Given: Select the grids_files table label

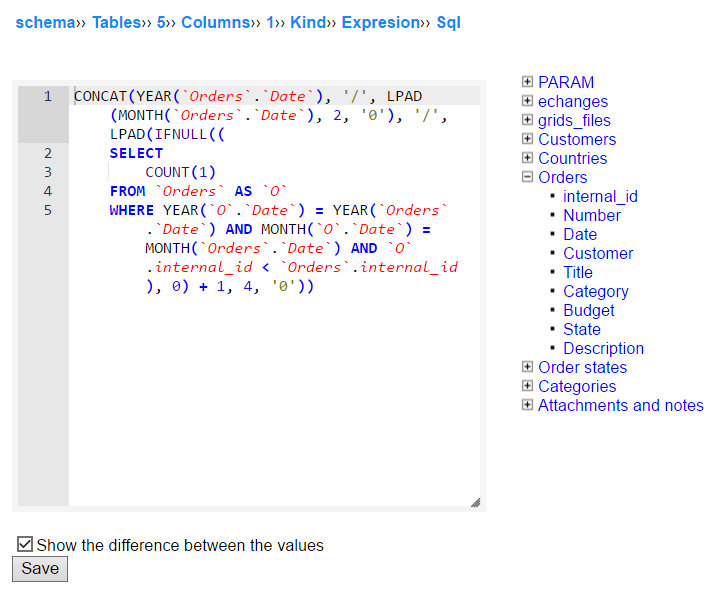Looking at the screenshot, I should click(574, 120).
